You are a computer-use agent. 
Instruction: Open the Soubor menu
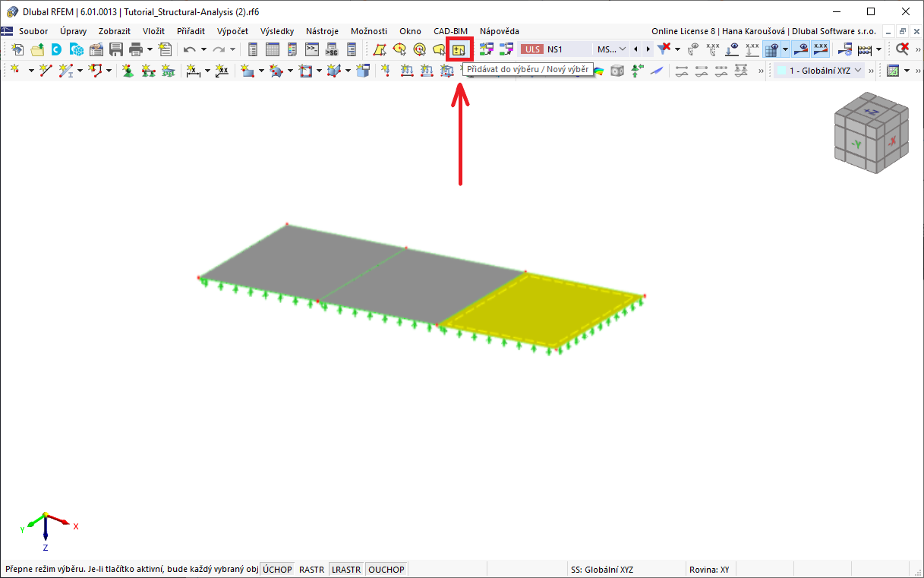(33, 31)
